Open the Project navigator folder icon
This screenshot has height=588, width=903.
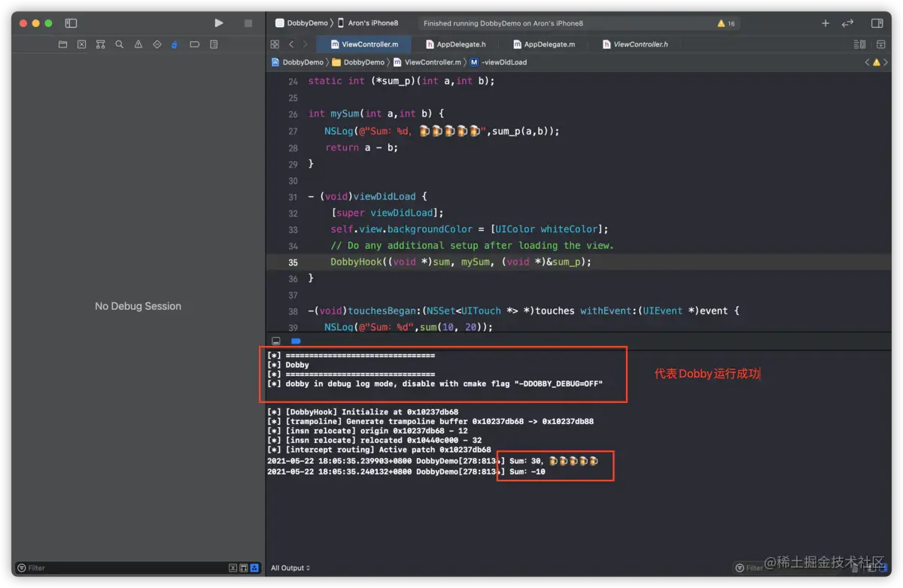click(62, 44)
